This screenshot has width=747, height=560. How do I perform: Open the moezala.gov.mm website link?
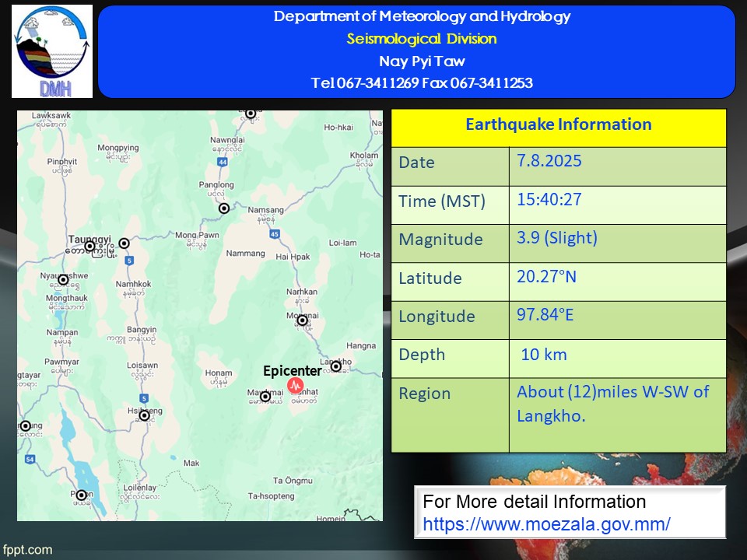click(x=546, y=523)
